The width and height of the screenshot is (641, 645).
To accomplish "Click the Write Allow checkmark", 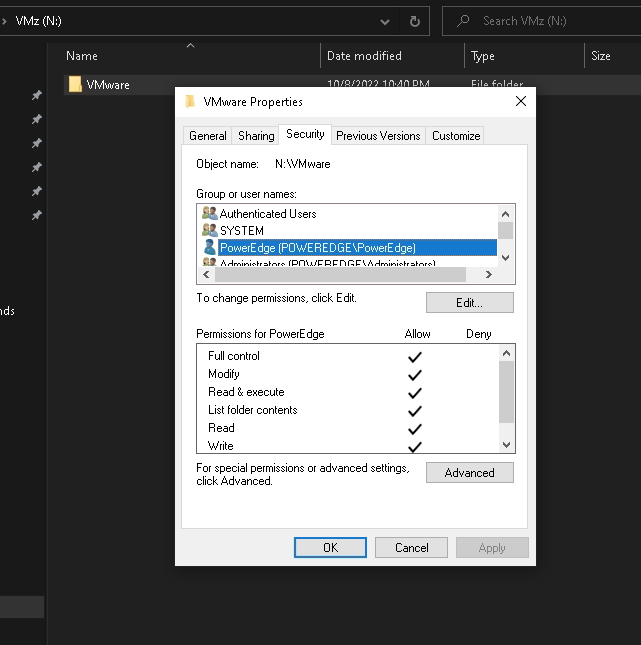I will [x=415, y=447].
